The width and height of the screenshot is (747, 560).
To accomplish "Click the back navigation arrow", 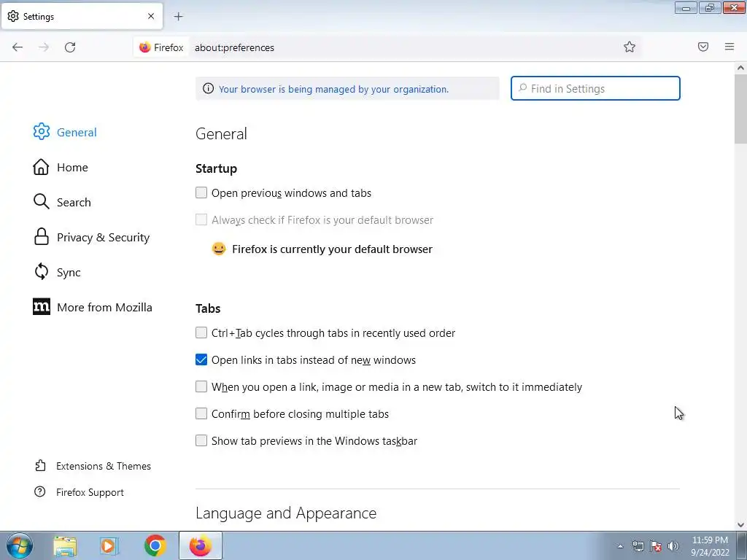I will pos(18,47).
